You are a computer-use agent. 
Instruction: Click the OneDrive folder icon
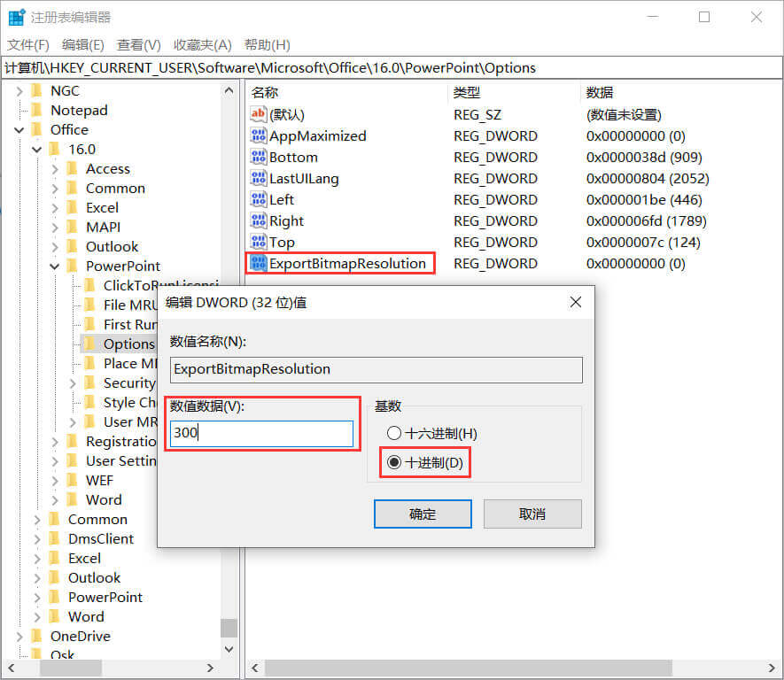click(x=36, y=636)
